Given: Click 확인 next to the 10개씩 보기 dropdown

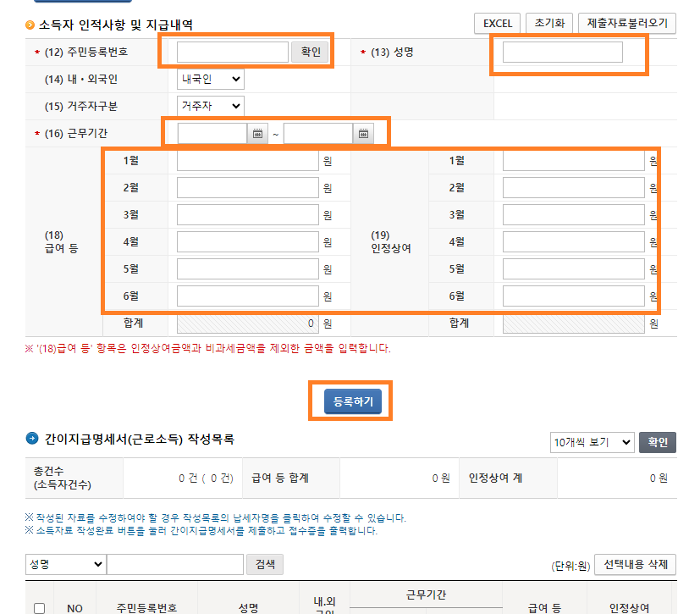Looking at the screenshot, I should click(x=658, y=442).
